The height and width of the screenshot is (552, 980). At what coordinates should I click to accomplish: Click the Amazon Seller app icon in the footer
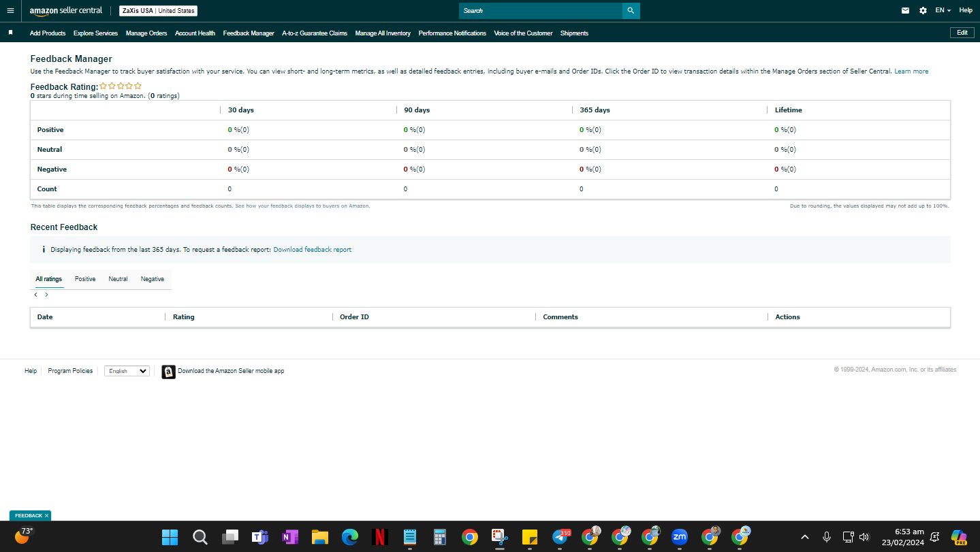(168, 372)
